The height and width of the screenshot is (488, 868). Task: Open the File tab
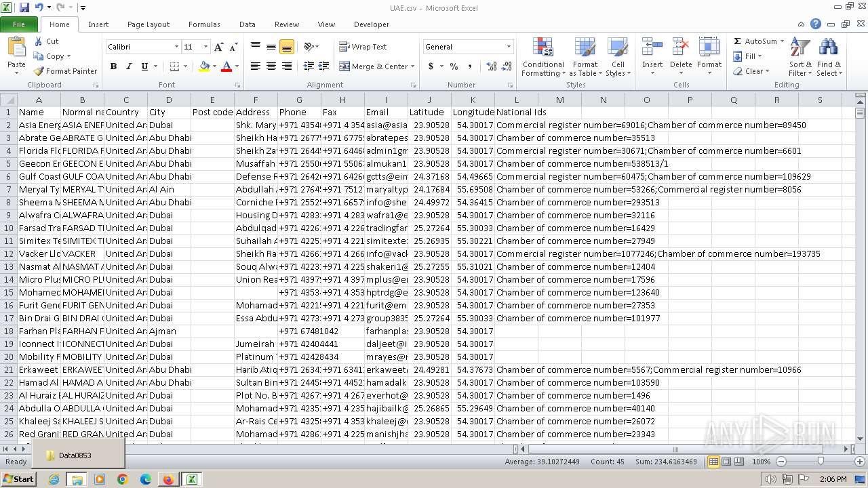tap(19, 24)
